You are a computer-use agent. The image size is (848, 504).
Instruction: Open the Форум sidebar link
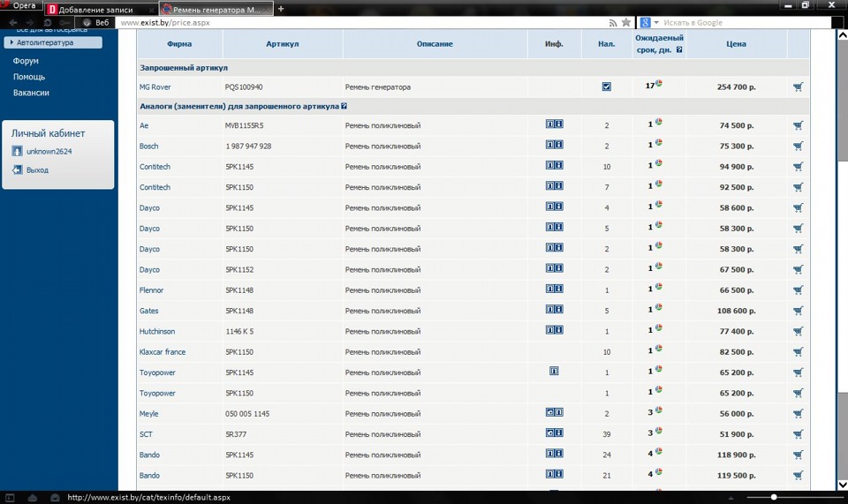tap(26, 61)
